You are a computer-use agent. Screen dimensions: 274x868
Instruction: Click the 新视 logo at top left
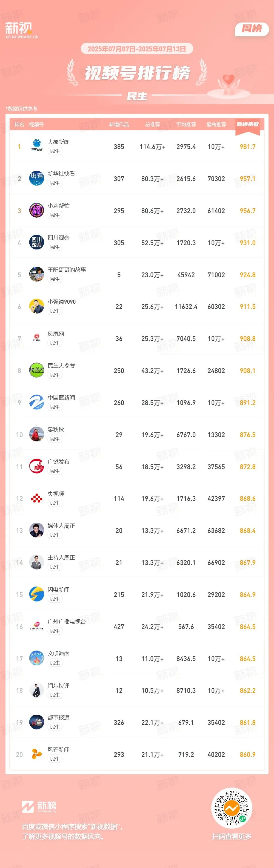coord(21,30)
